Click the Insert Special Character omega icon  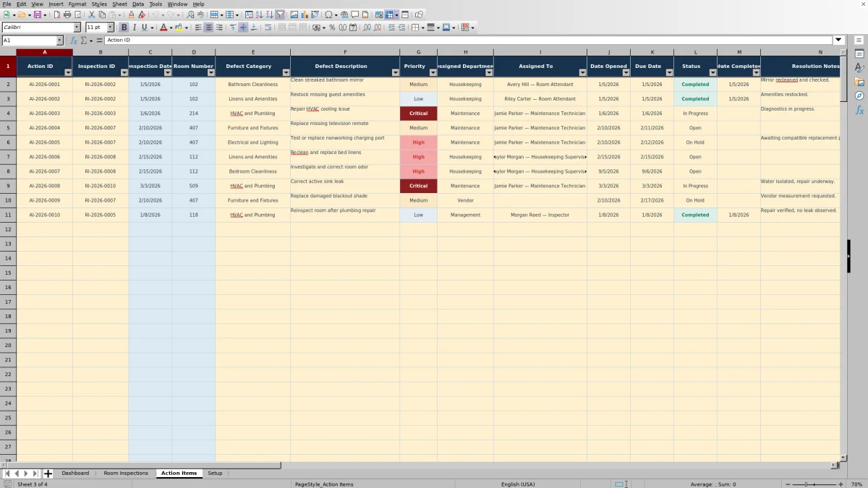click(x=328, y=14)
